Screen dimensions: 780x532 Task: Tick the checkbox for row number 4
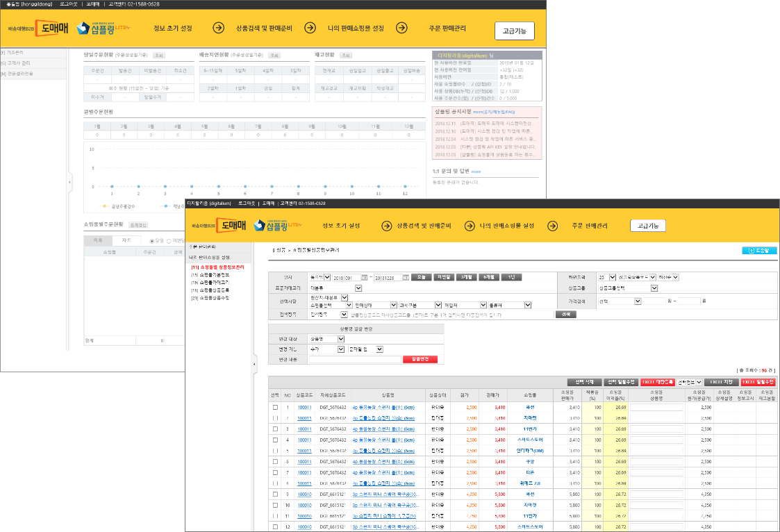[x=275, y=440]
